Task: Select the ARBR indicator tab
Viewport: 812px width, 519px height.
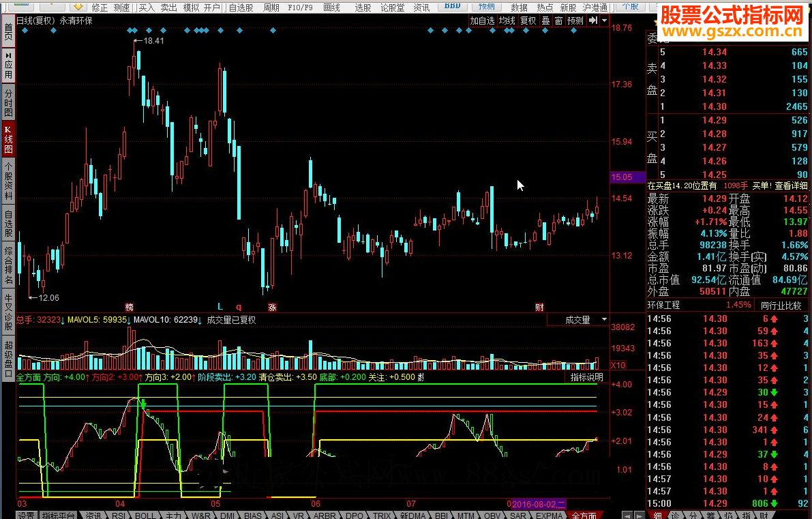Action: pos(325,516)
